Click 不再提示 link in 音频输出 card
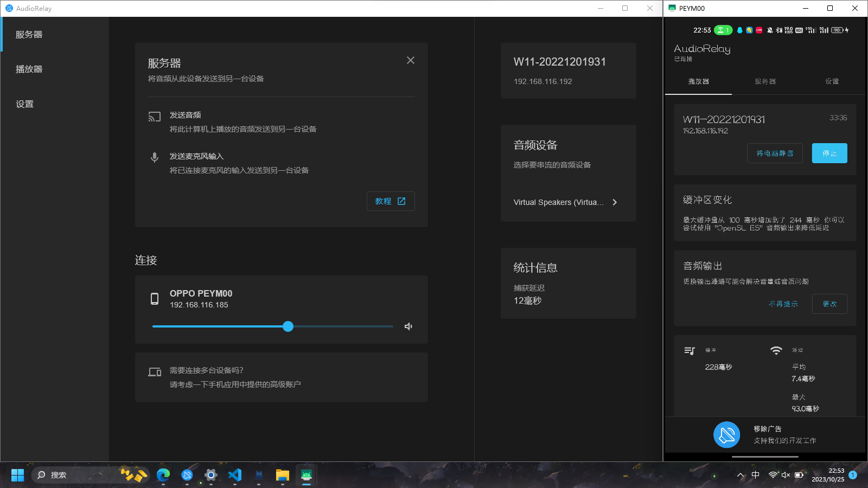 (783, 304)
